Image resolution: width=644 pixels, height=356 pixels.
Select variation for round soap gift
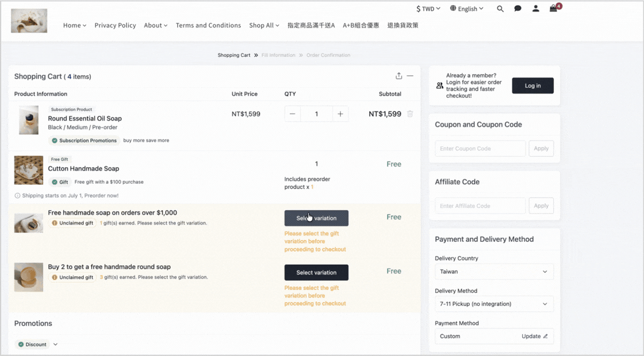coord(316,272)
